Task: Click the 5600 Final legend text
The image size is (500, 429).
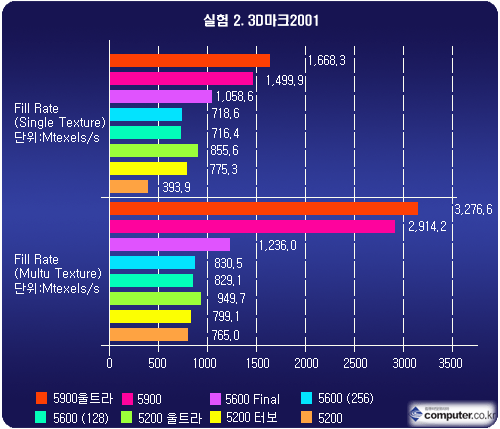Action: 252,399
